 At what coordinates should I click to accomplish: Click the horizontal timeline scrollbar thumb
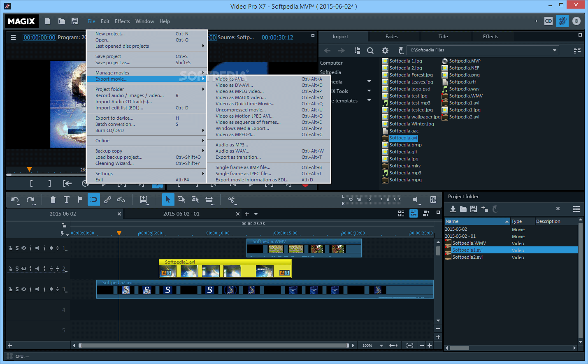pos(214,345)
